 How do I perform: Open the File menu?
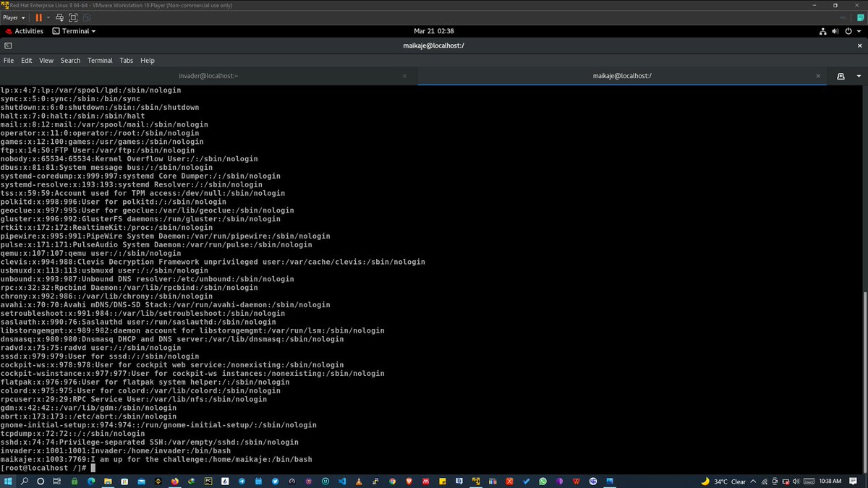pos(9,61)
